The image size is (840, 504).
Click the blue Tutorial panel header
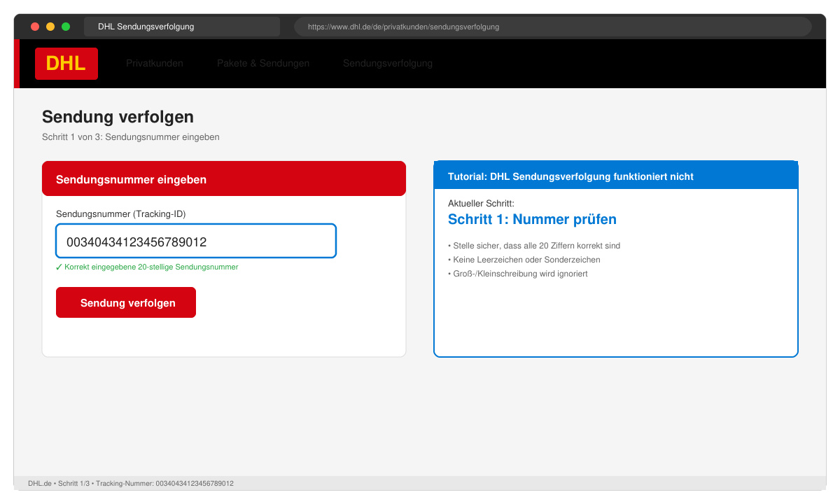616,176
